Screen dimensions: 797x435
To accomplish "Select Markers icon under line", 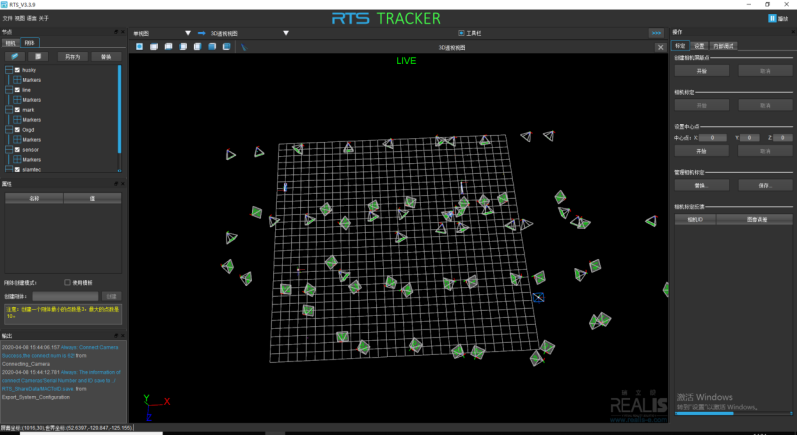I will [x=17, y=100].
